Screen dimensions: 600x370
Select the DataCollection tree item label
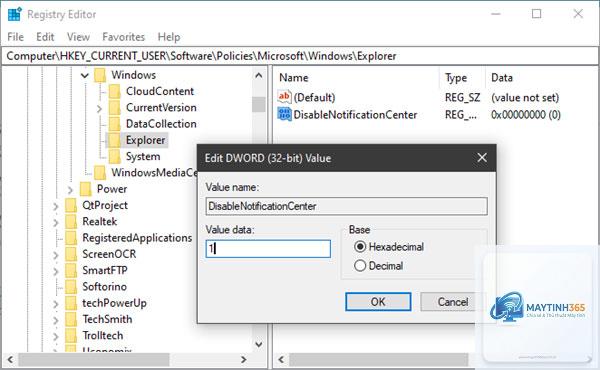click(x=161, y=124)
